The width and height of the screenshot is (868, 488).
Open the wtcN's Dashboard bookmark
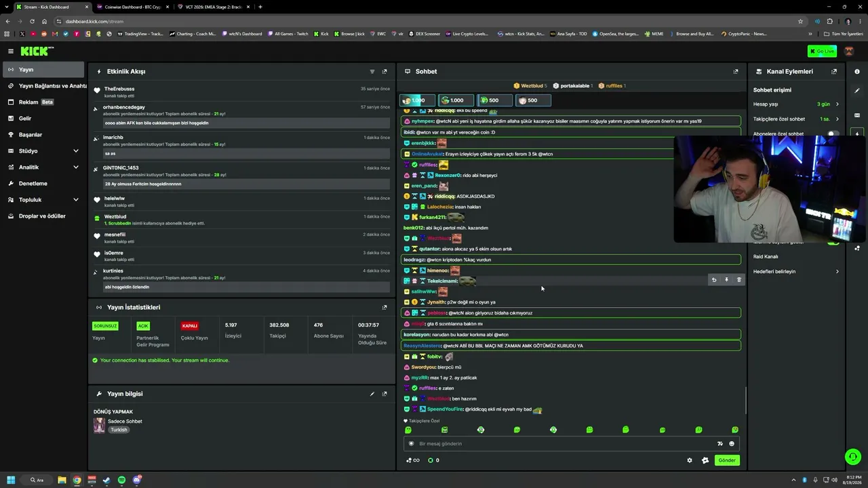tap(242, 34)
